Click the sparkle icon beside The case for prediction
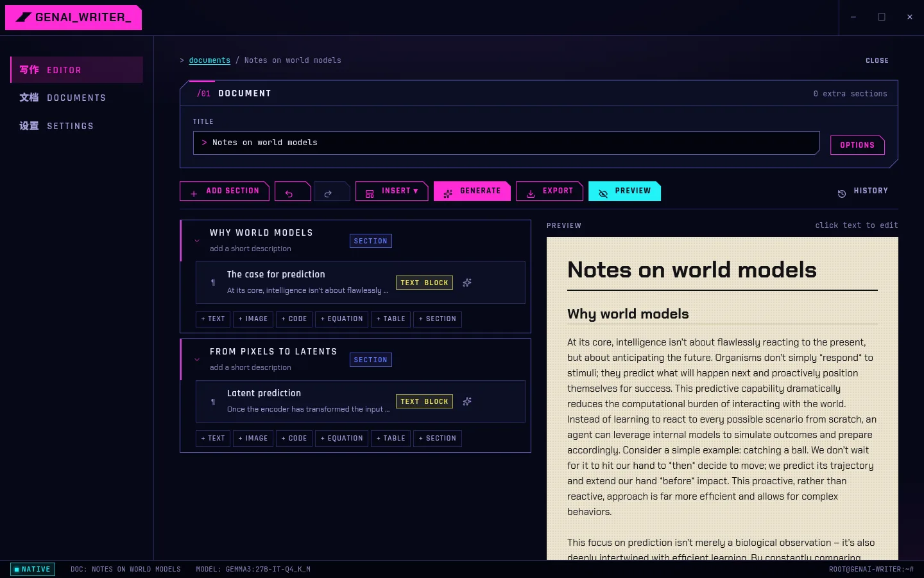This screenshot has height=578, width=924. coord(467,283)
